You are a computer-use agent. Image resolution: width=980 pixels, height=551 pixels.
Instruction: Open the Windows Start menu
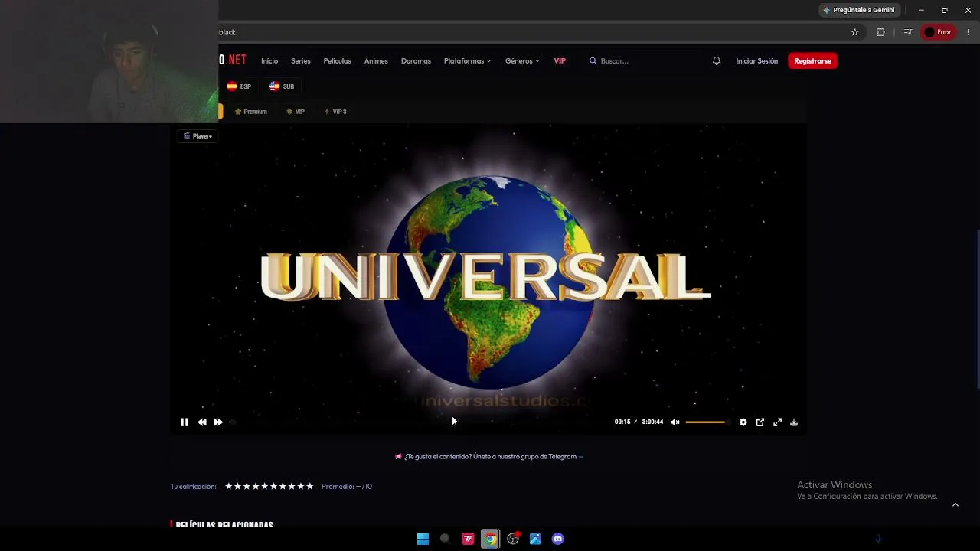click(x=423, y=539)
